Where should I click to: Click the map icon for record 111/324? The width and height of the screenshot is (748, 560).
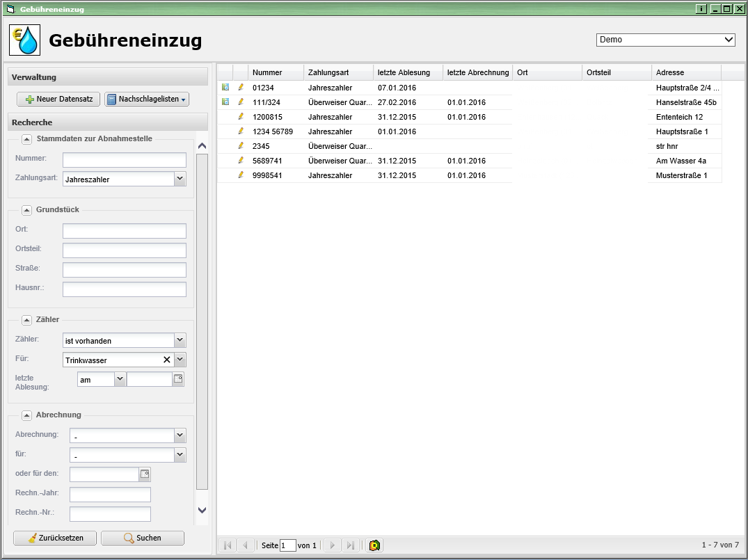[225, 102]
